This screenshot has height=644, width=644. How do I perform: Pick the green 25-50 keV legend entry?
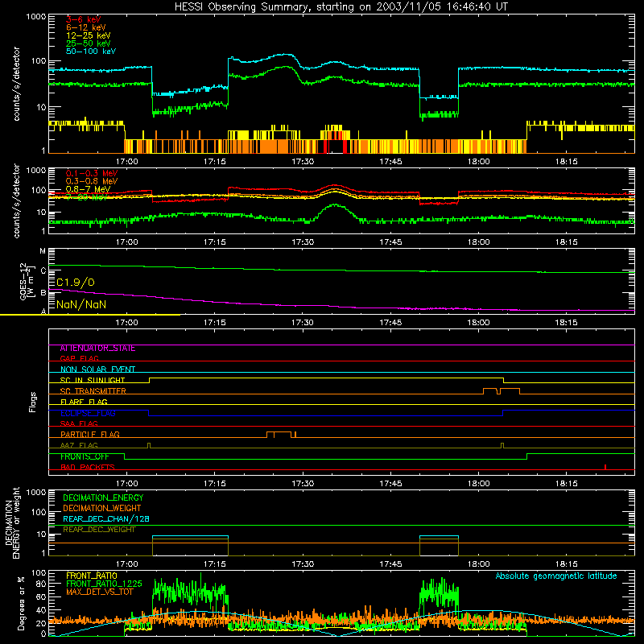click(89, 43)
